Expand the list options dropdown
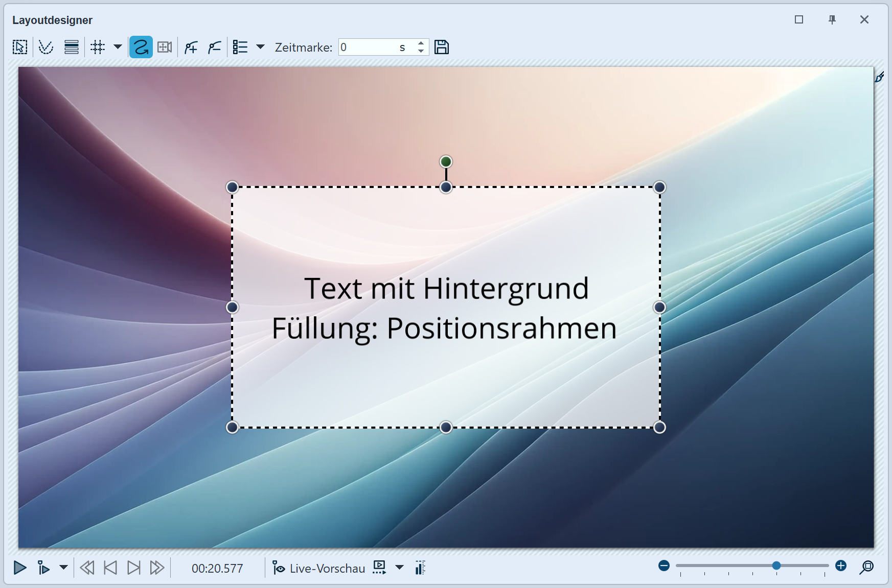This screenshot has height=588, width=892. point(261,47)
